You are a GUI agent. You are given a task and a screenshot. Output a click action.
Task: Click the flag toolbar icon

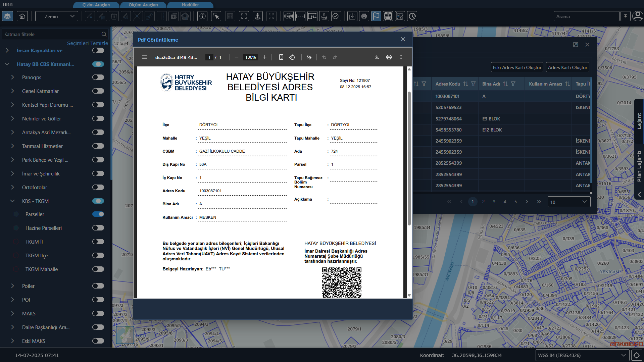click(376, 16)
